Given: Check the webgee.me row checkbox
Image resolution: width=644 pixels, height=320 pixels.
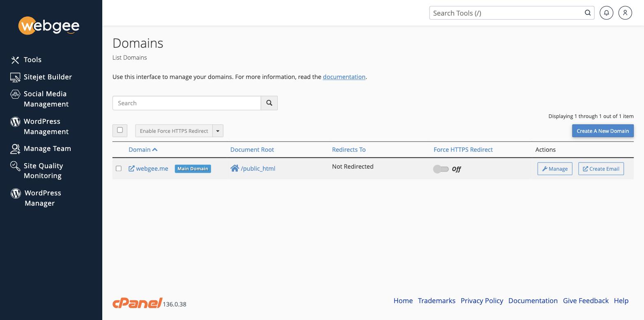Looking at the screenshot, I should tap(119, 168).
